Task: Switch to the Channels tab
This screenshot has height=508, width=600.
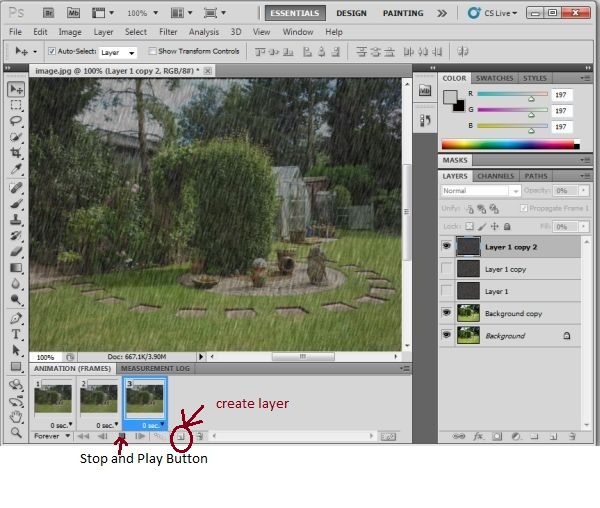Action: (x=496, y=176)
